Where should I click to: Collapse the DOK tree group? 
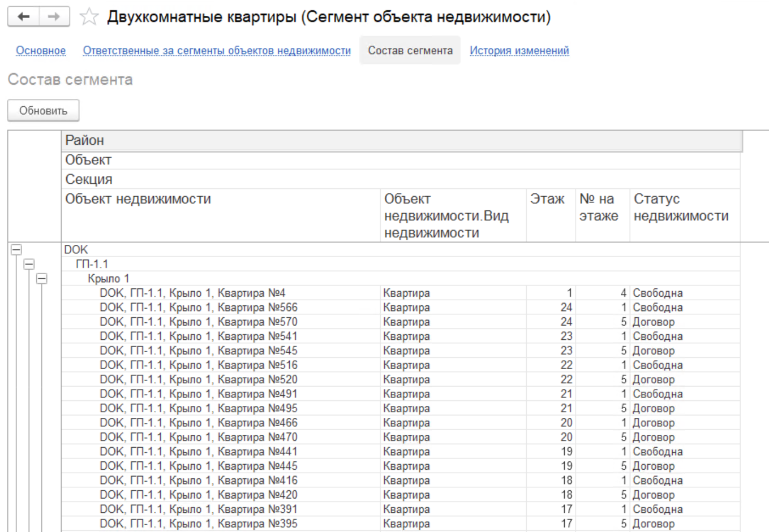pyautogui.click(x=16, y=250)
